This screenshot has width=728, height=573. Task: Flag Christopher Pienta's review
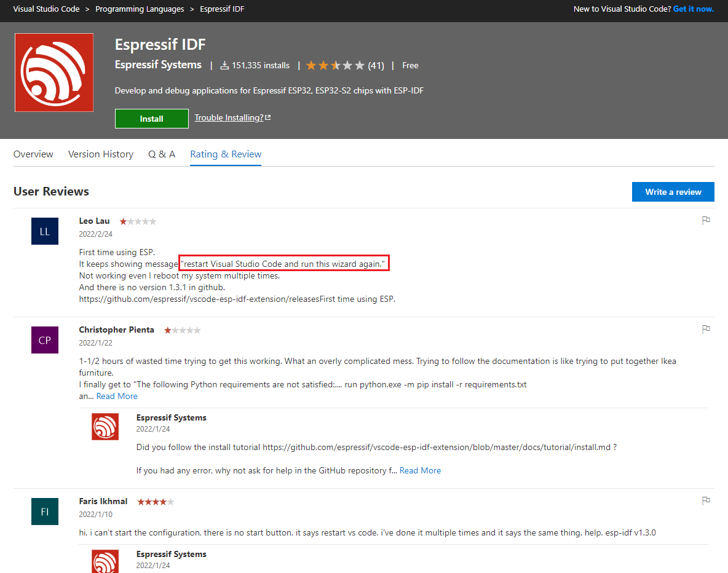(x=706, y=329)
